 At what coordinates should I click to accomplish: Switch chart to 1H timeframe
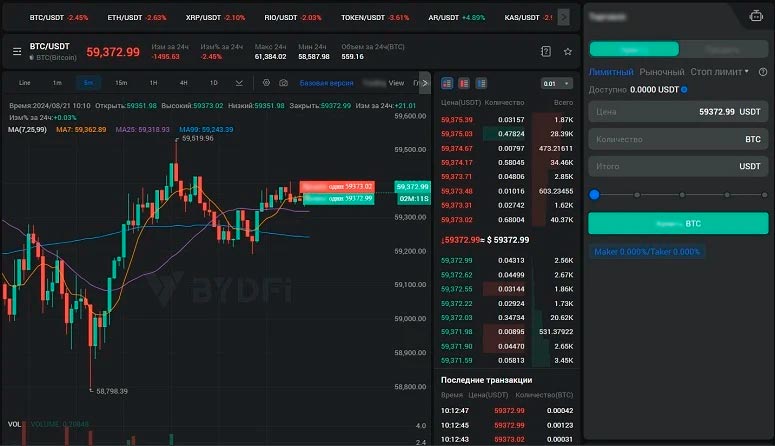pyautogui.click(x=153, y=83)
